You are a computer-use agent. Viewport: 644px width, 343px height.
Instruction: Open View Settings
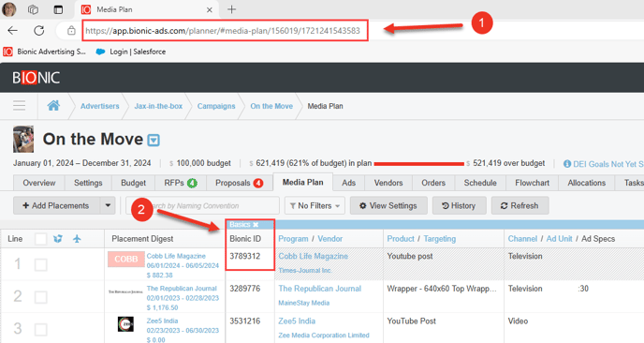tap(388, 205)
